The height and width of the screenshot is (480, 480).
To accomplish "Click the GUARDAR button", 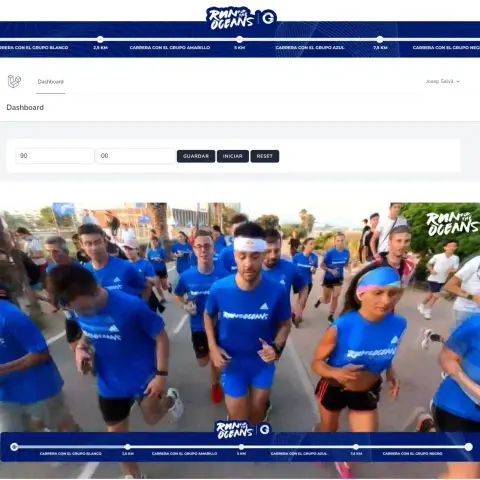I will (x=196, y=156).
